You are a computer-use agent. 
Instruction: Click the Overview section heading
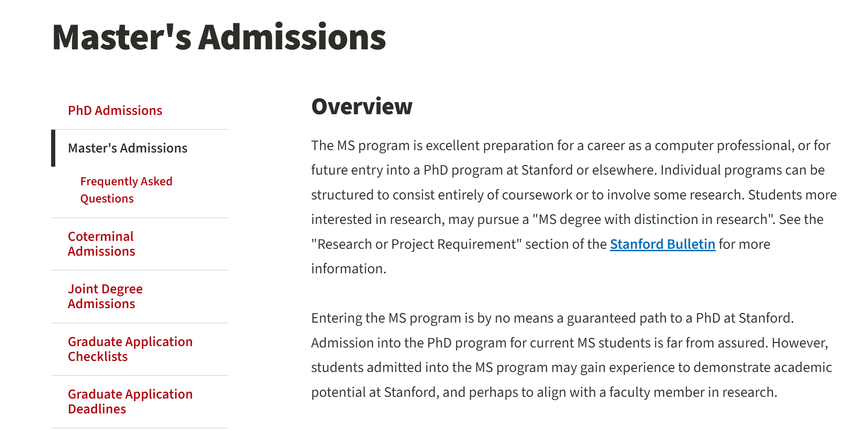[x=362, y=106]
